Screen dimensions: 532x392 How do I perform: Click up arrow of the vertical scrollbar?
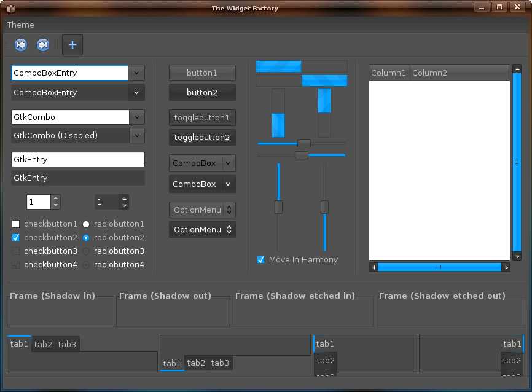point(517,69)
